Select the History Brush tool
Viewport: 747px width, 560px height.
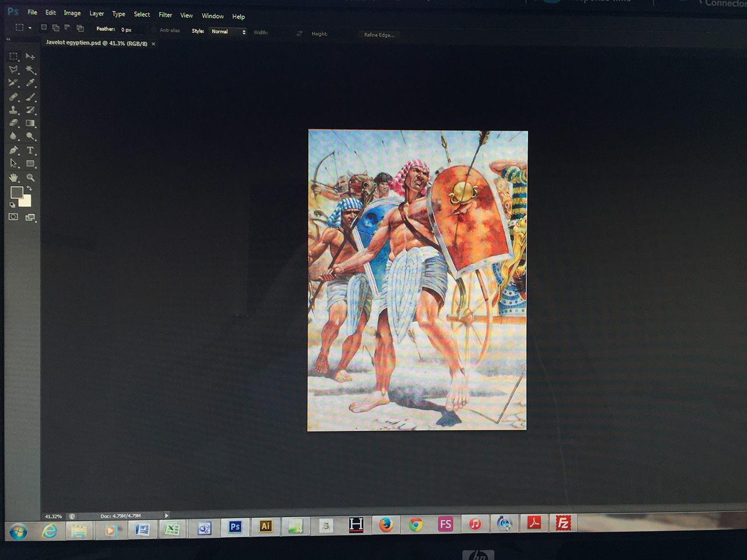[x=30, y=110]
